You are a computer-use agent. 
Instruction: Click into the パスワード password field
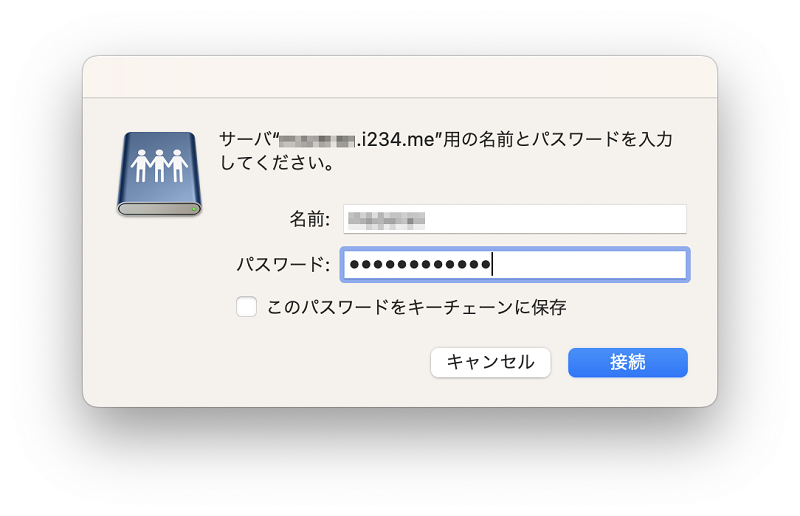[515, 264]
